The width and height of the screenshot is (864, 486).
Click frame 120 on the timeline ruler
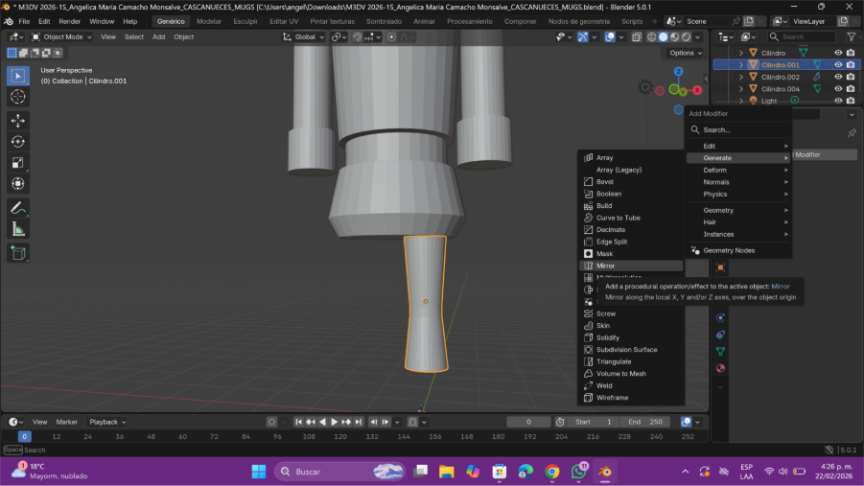click(342, 436)
